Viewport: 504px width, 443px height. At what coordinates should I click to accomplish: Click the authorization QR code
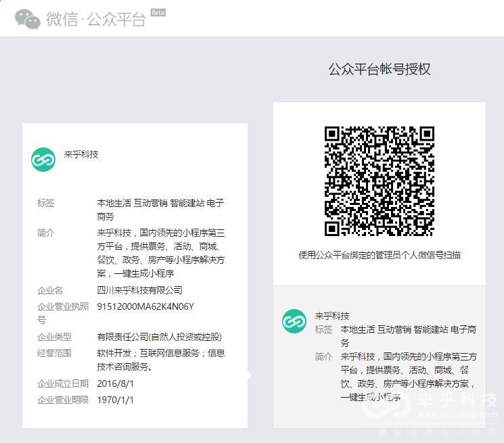[379, 181]
